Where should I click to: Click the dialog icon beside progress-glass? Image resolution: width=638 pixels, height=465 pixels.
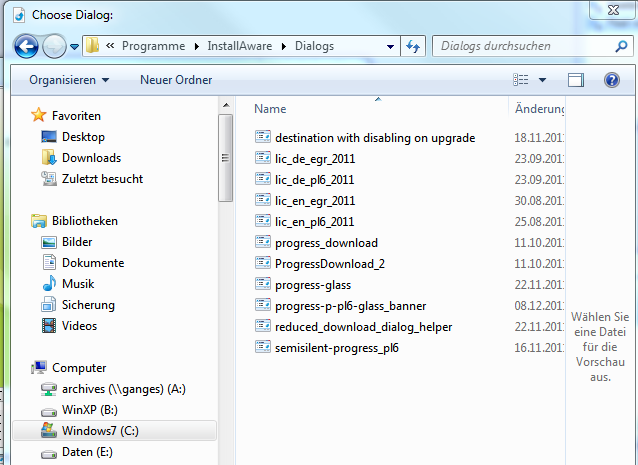point(263,284)
